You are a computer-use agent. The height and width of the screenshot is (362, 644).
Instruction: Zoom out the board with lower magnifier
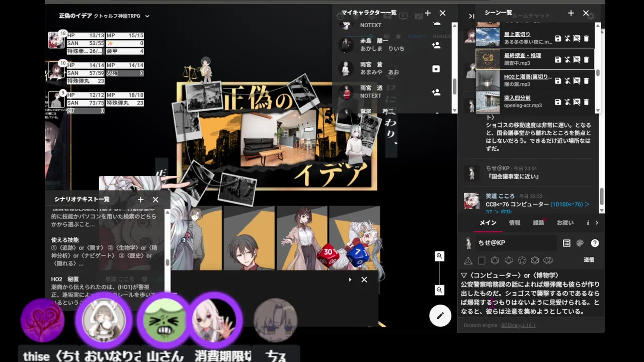click(440, 290)
